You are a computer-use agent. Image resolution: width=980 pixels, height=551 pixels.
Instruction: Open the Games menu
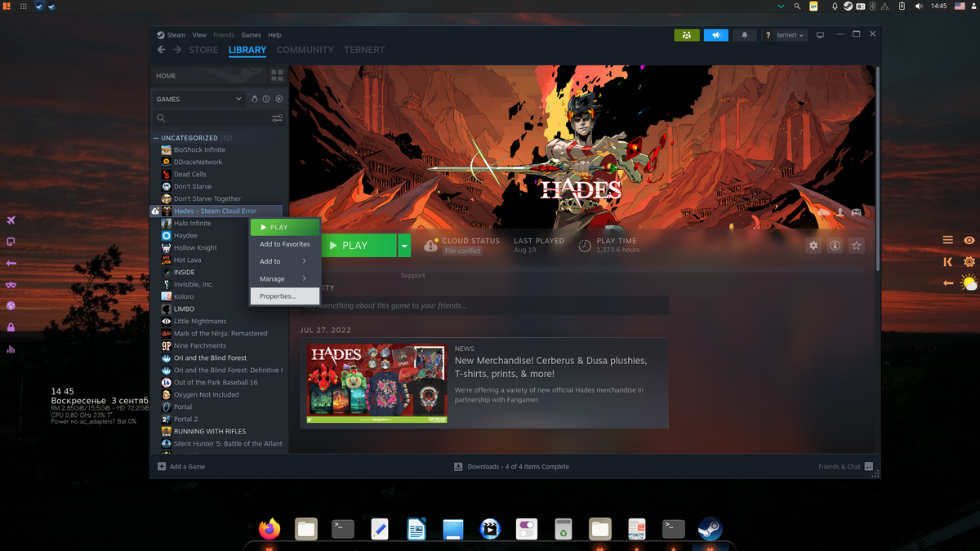tap(251, 35)
